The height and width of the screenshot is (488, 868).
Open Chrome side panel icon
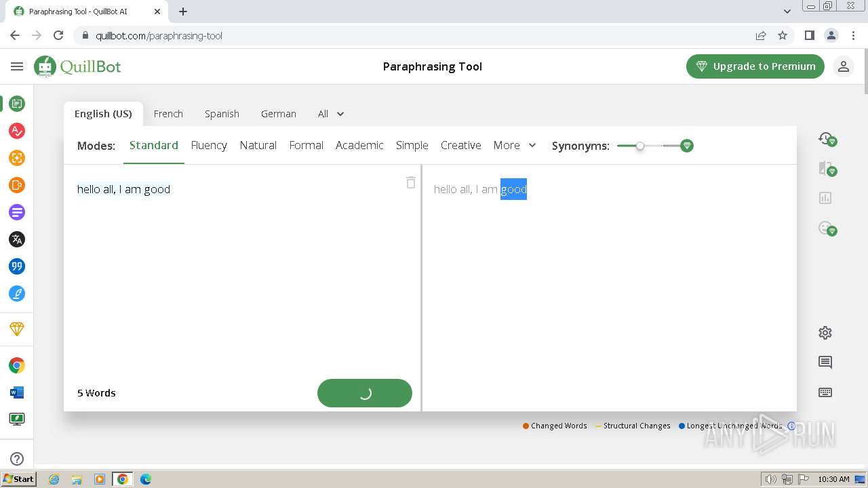[x=809, y=36]
